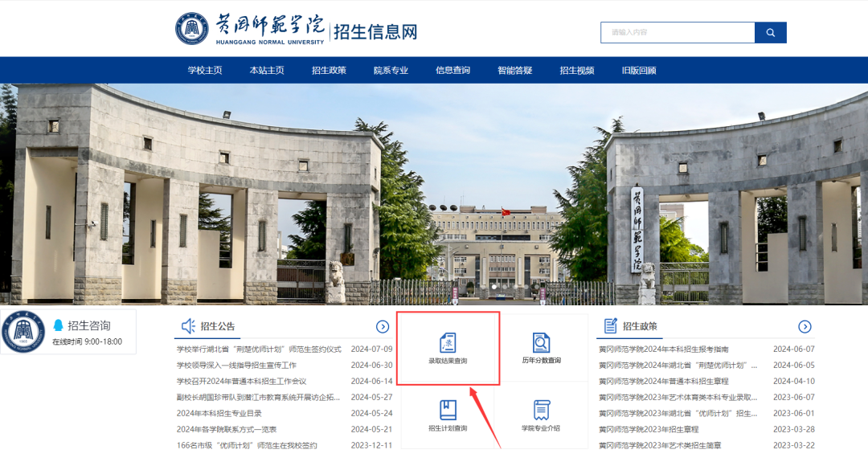
Task: Click the campus gate banner image
Action: tap(434, 194)
